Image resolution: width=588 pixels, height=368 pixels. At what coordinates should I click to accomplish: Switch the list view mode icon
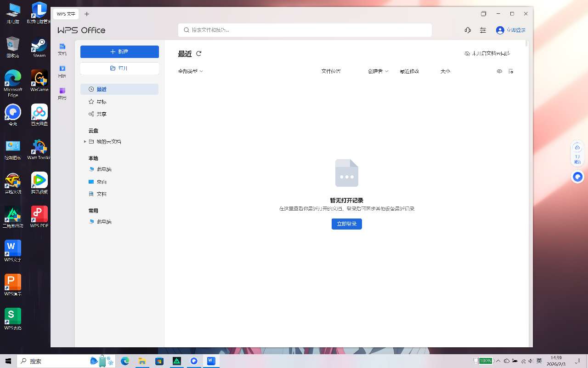pos(511,71)
